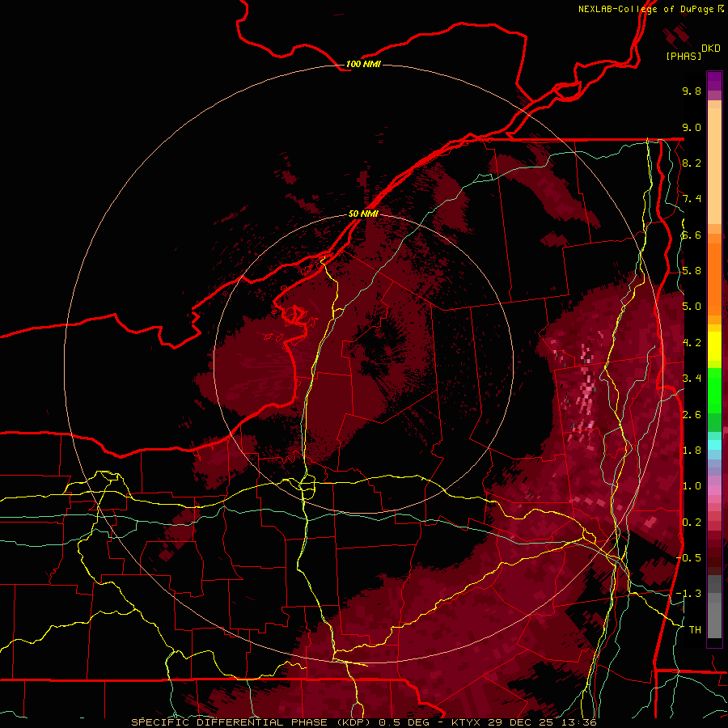728x728 pixels.
Task: Click the 100 NMI range ring label
Action: coord(363,64)
